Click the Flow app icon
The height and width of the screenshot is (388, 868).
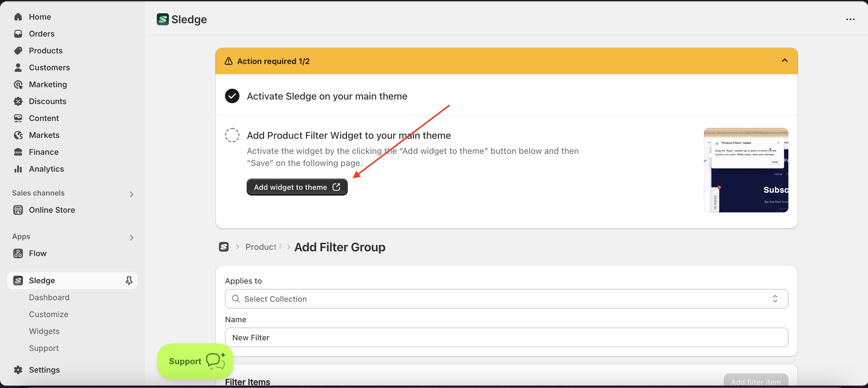(18, 253)
